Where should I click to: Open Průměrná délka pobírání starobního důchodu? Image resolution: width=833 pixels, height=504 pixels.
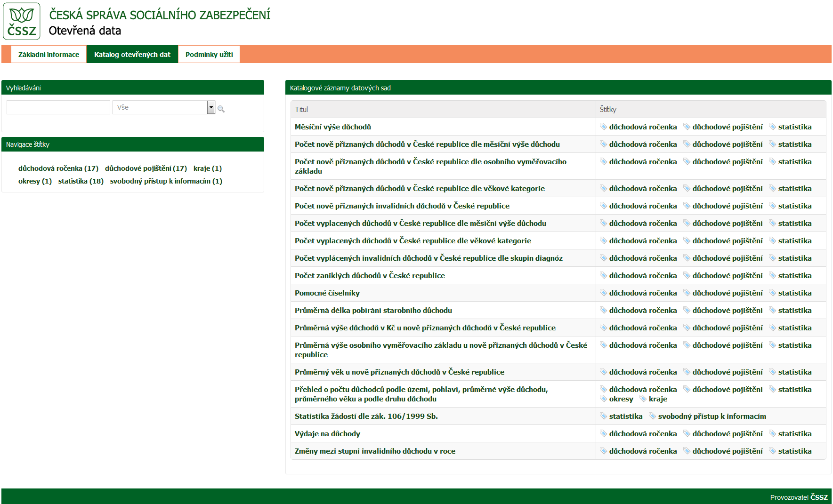[x=373, y=310]
